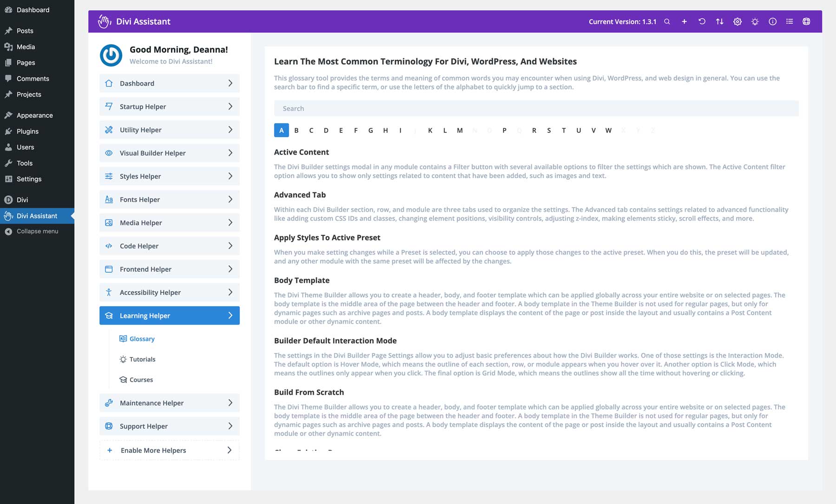Click the Courses graduation cap icon
This screenshot has height=504, width=836.
123,380
